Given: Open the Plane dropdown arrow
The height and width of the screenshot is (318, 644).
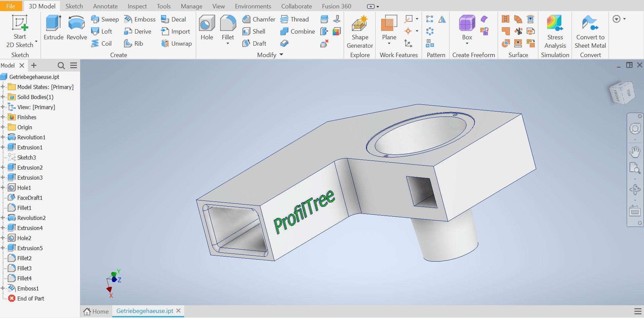Looking at the screenshot, I should click(x=389, y=44).
